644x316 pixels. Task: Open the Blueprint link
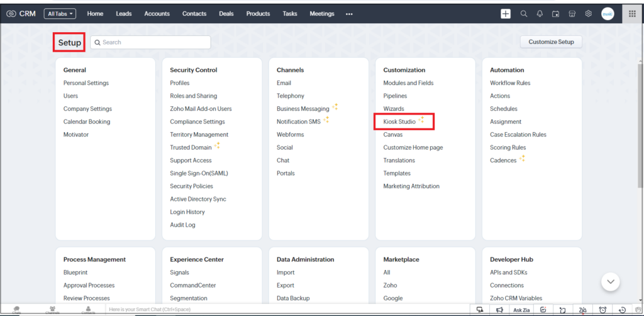75,273
